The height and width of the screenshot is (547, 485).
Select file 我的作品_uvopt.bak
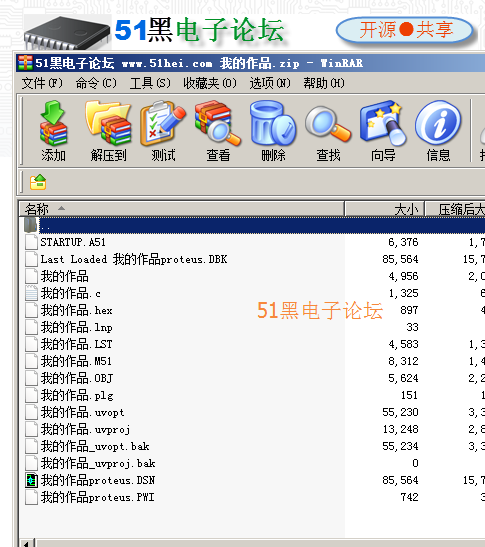click(x=95, y=447)
